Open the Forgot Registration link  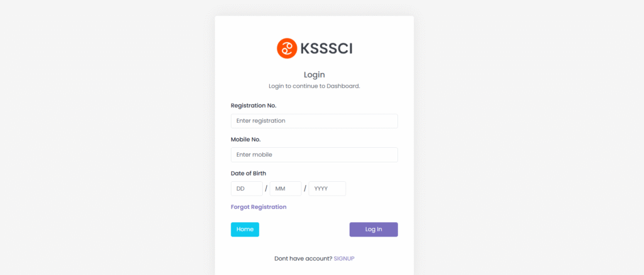(x=258, y=207)
